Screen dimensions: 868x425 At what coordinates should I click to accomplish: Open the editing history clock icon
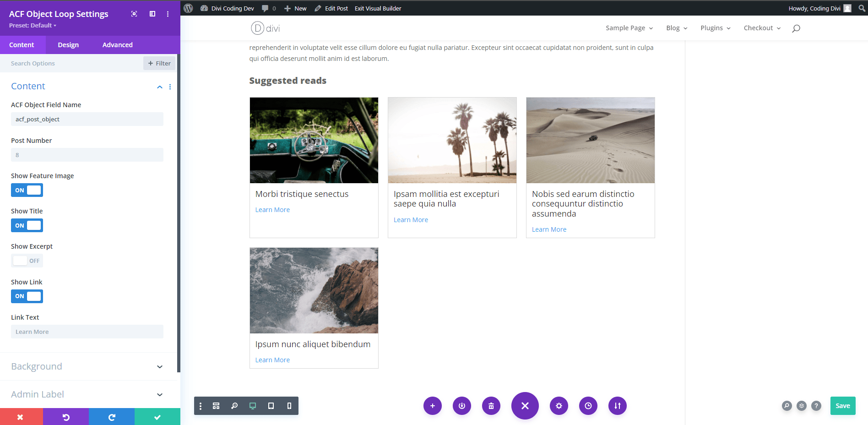point(588,406)
